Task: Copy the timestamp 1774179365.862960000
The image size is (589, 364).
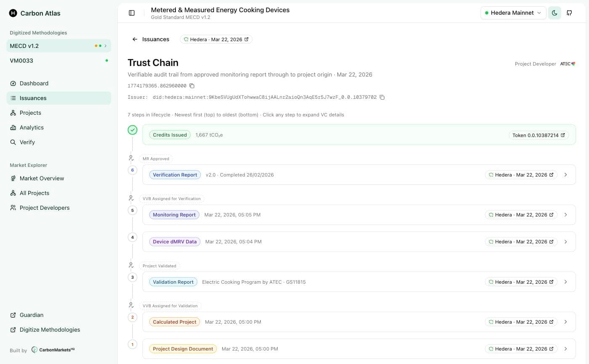Action: pos(192,86)
